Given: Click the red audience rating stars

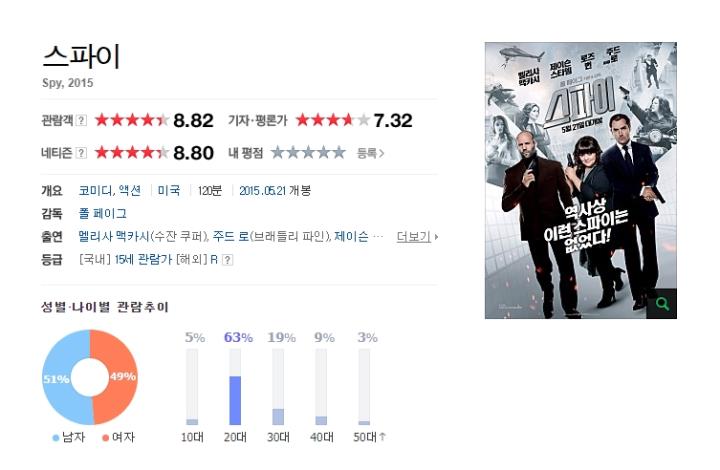Looking at the screenshot, I should tap(132, 120).
